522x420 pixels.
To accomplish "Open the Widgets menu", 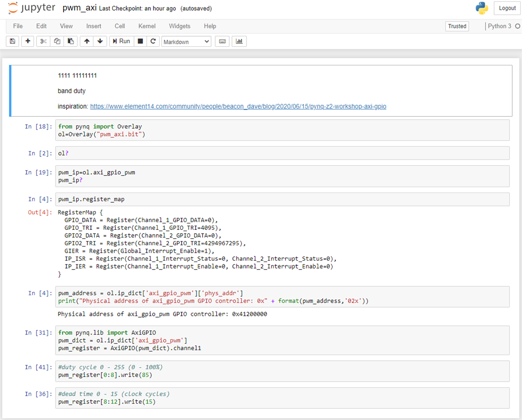I will (x=180, y=26).
